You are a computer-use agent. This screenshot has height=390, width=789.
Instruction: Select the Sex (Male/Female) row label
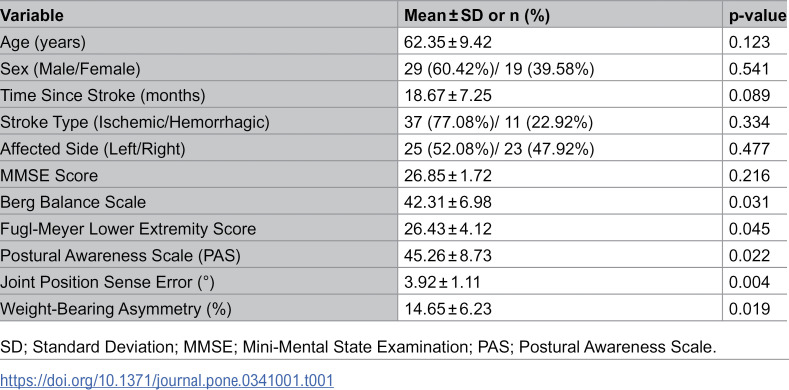pyautogui.click(x=70, y=69)
